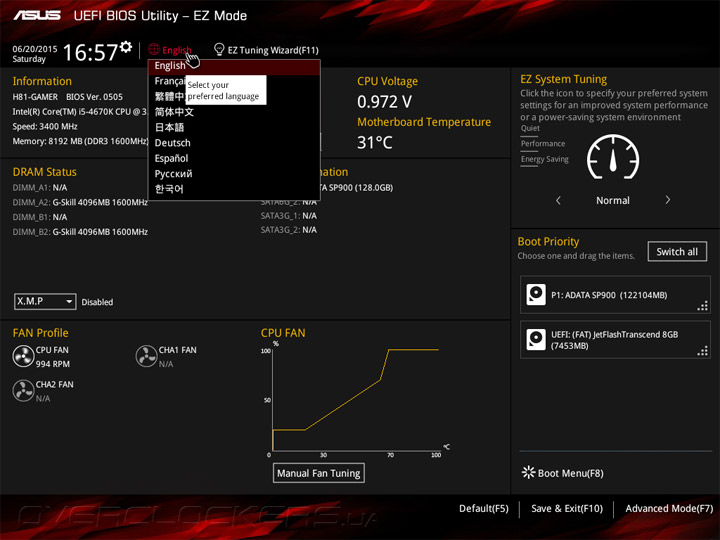Select next system tuning mode with right arrow
Image resolution: width=720 pixels, height=540 pixels.
click(668, 200)
